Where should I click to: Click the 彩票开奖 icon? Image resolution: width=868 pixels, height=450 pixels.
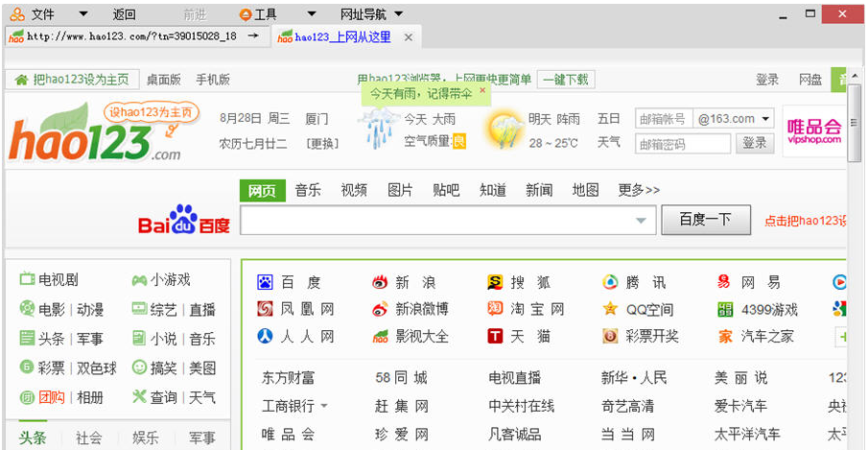[610, 336]
